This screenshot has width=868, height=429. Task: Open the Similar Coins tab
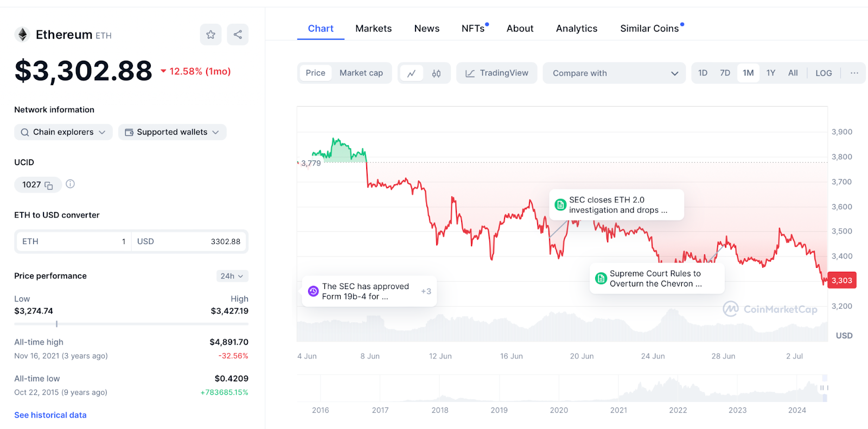click(x=650, y=29)
